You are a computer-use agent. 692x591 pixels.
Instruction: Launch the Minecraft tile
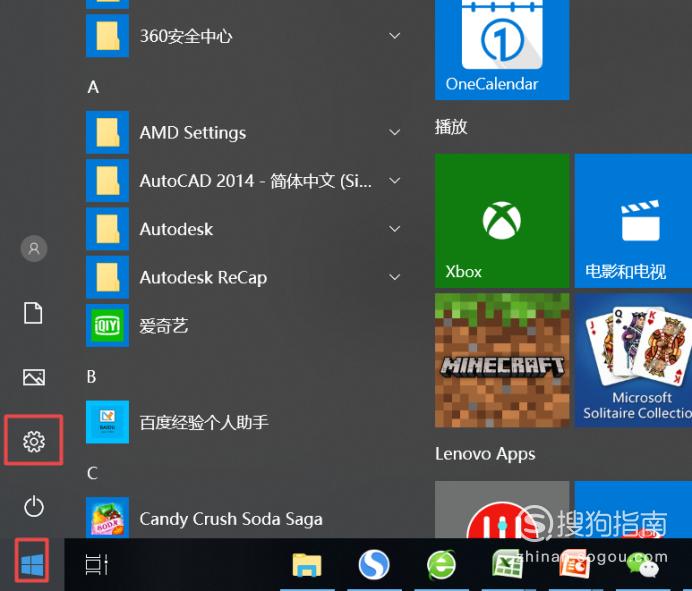click(x=502, y=361)
